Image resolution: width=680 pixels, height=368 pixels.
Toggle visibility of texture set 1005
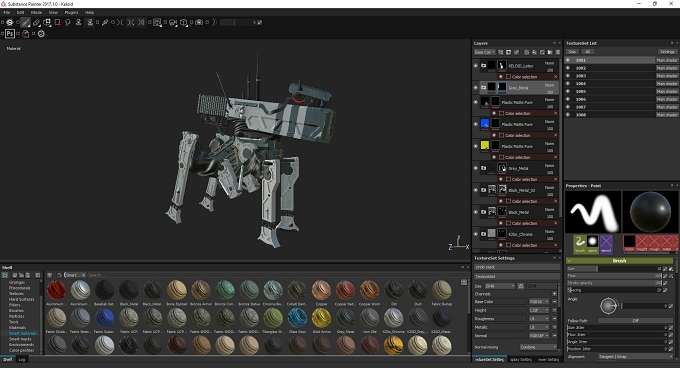tap(568, 91)
